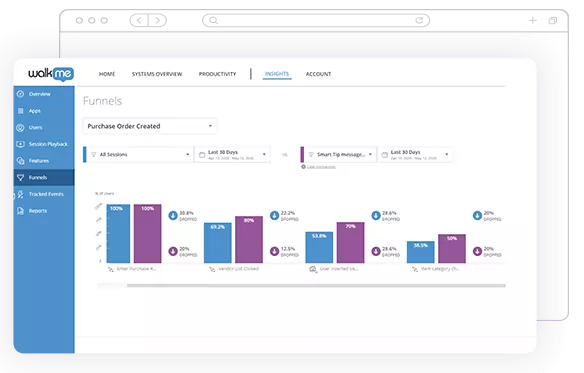Open the Tracked Events icon

(x=20, y=194)
